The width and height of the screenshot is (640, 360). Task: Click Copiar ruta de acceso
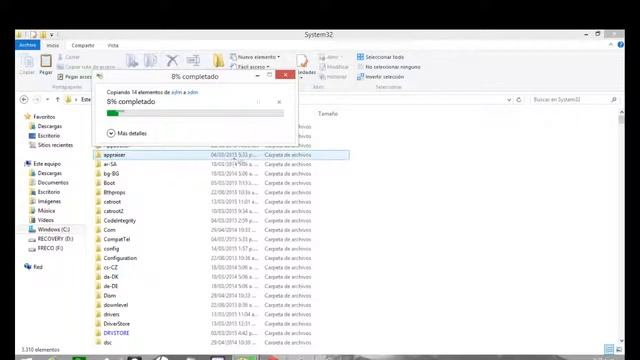(x=87, y=67)
